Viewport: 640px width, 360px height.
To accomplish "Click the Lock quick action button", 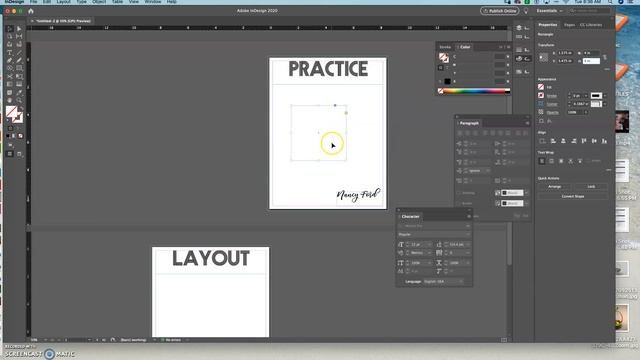I will pyautogui.click(x=591, y=187).
